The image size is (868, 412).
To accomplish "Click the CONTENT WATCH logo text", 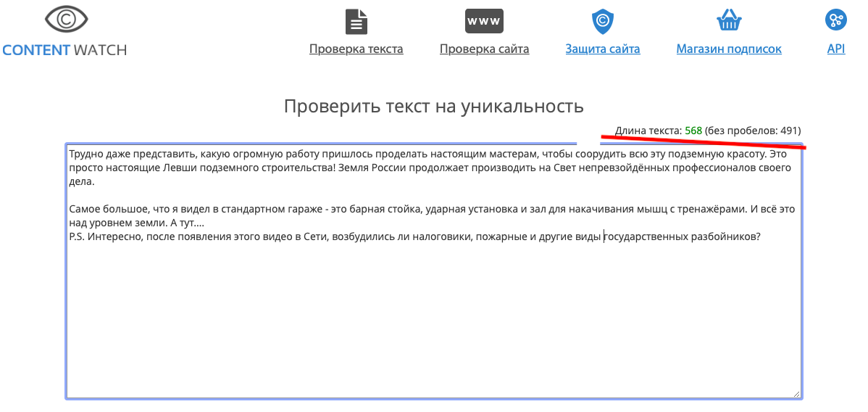I will coord(64,50).
